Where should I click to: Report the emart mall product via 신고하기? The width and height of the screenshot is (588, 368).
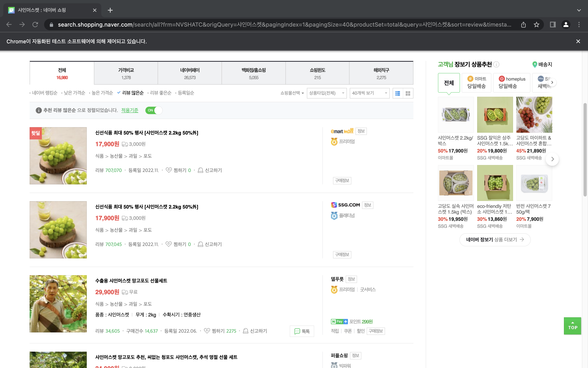(210, 170)
